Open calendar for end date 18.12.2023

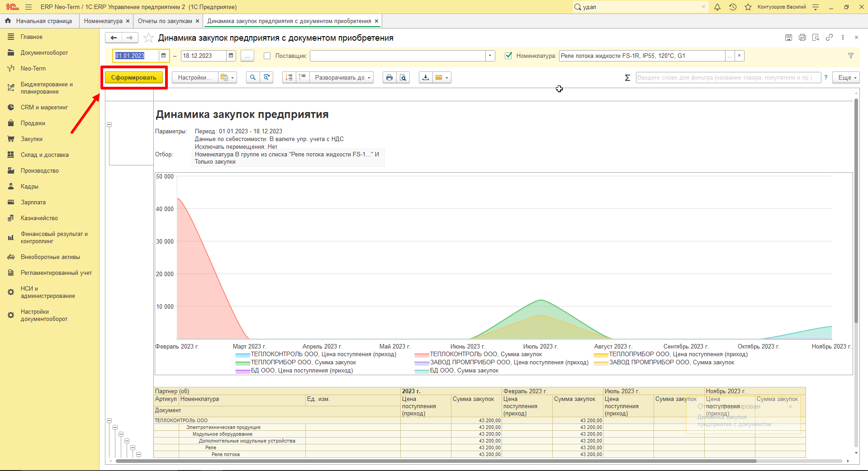tap(231, 56)
